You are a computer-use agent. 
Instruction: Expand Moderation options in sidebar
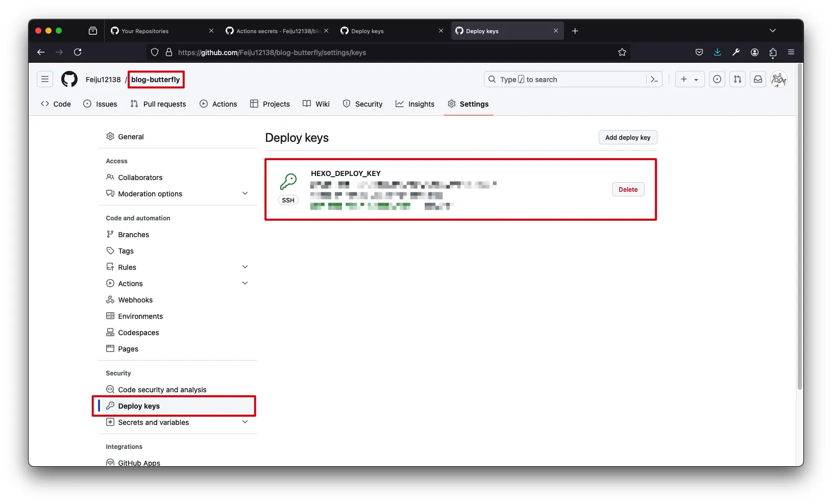point(245,194)
